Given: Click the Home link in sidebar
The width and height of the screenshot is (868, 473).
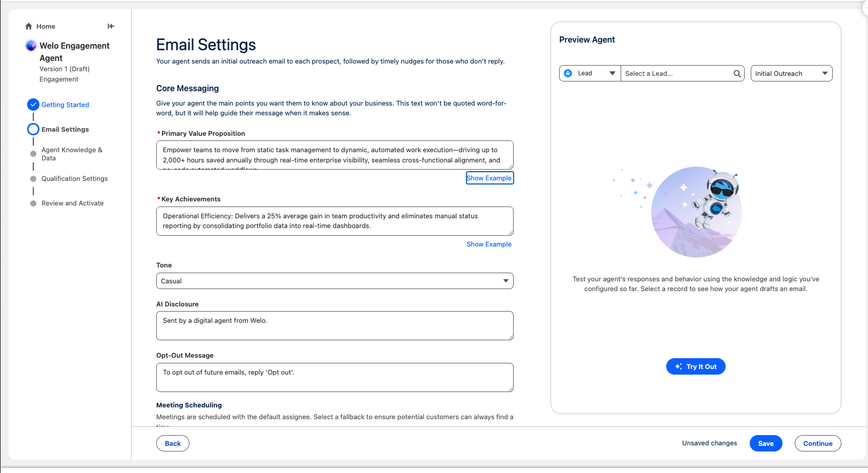Looking at the screenshot, I should point(46,26).
